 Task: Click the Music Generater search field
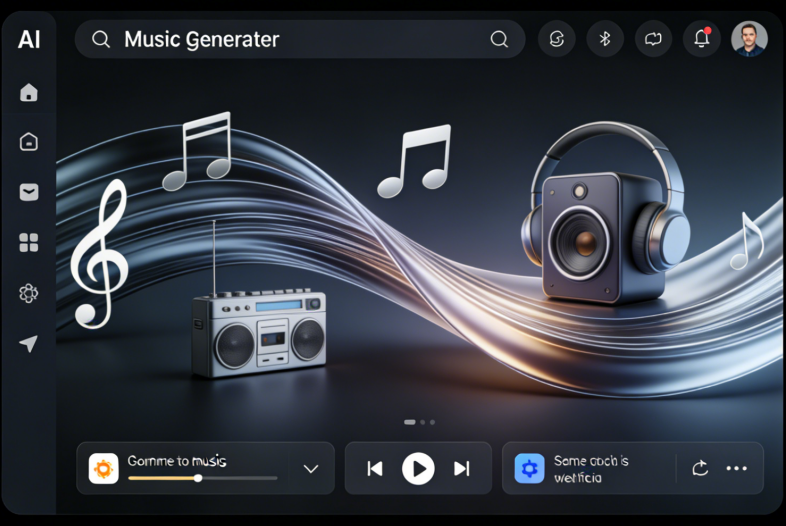coord(300,39)
